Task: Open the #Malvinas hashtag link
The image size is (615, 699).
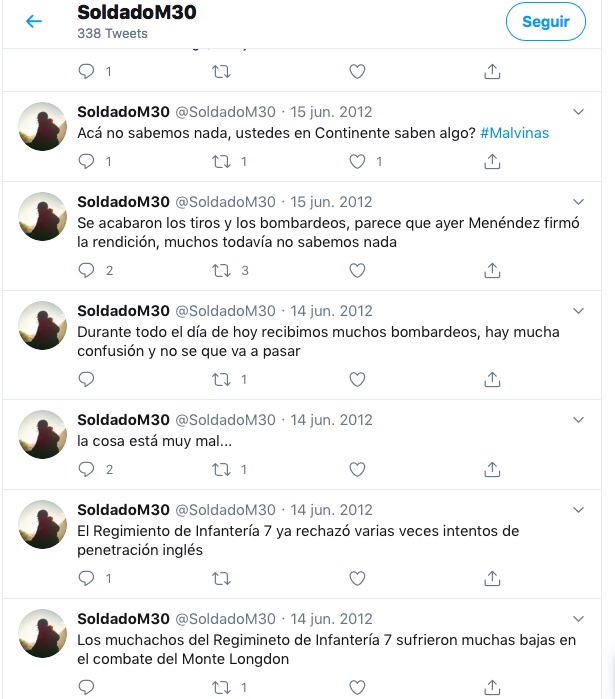Action: pyautogui.click(x=514, y=133)
